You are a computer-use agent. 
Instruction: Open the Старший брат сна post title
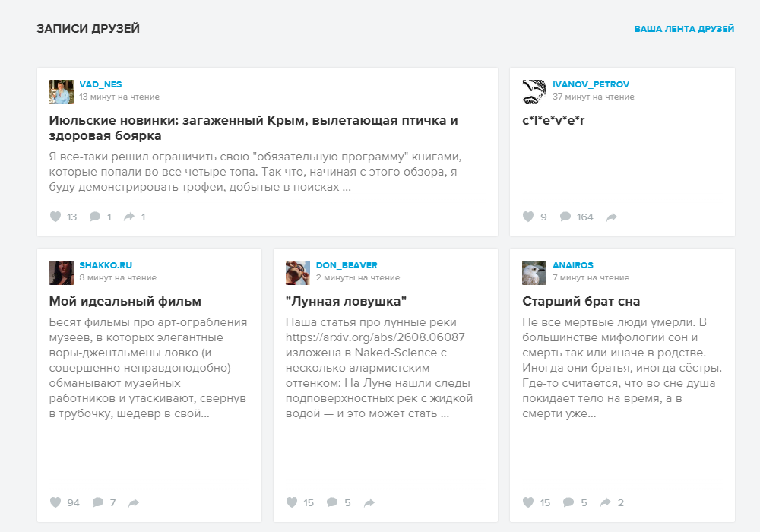(581, 302)
